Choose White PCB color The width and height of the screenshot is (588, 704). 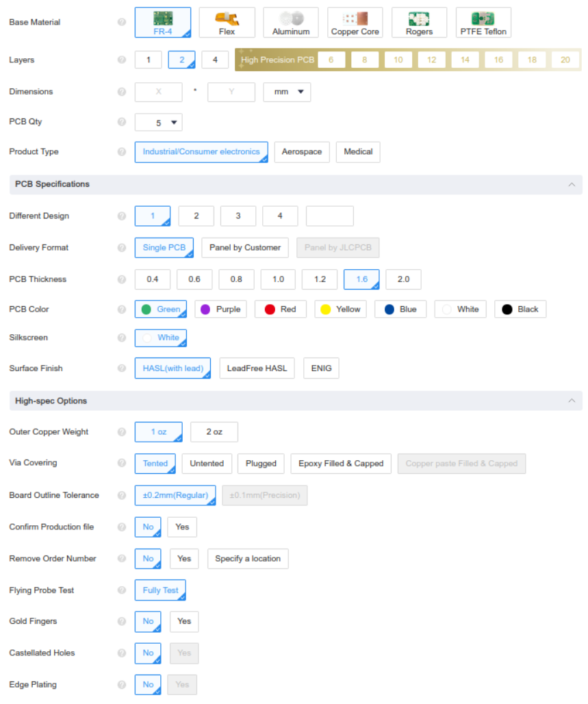tap(461, 310)
